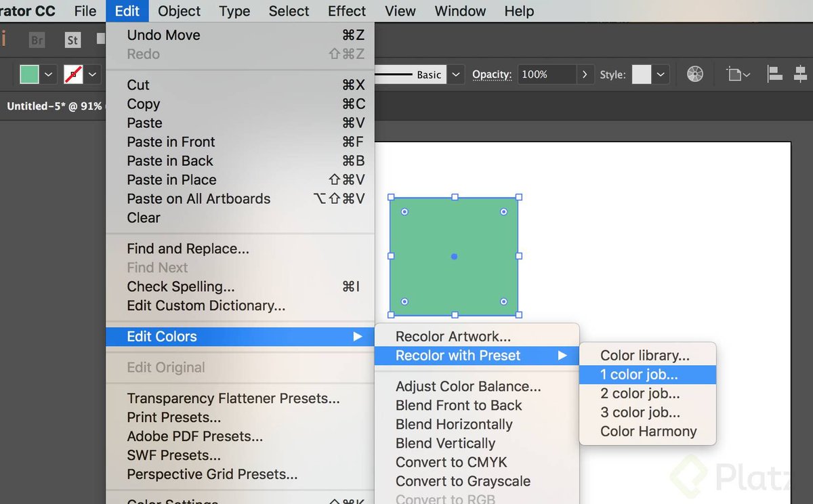Screen dimensions: 813x504
Task: Choose Adjust Color Balance...
Action: click(477, 387)
